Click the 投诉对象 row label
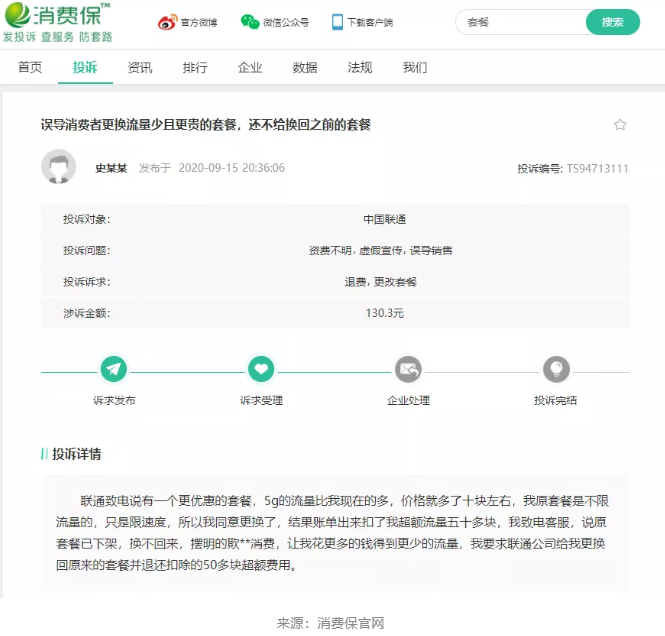The width and height of the screenshot is (665, 636). pos(87,219)
